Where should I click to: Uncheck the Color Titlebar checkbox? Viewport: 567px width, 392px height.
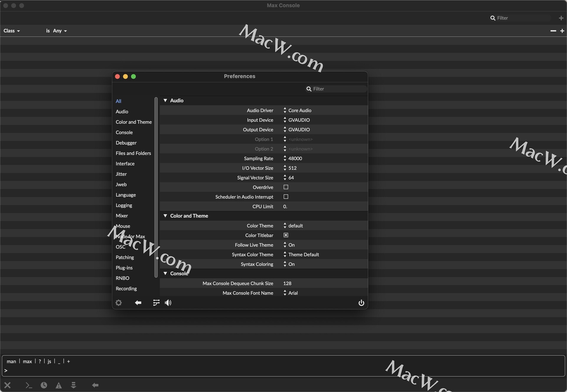[286, 235]
